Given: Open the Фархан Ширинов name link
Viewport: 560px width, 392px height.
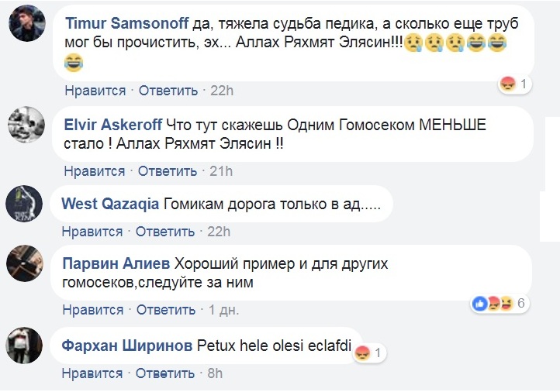Looking at the screenshot, I should 126,346.
